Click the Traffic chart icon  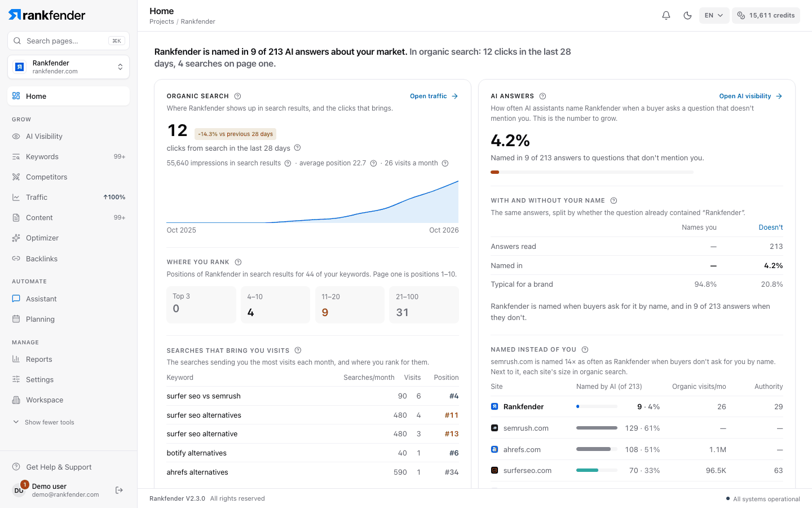click(16, 198)
